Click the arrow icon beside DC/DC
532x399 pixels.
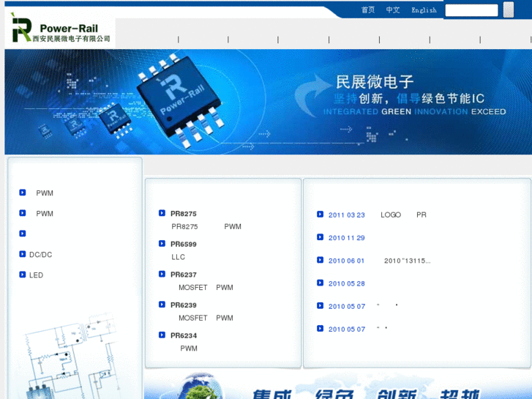[23, 254]
